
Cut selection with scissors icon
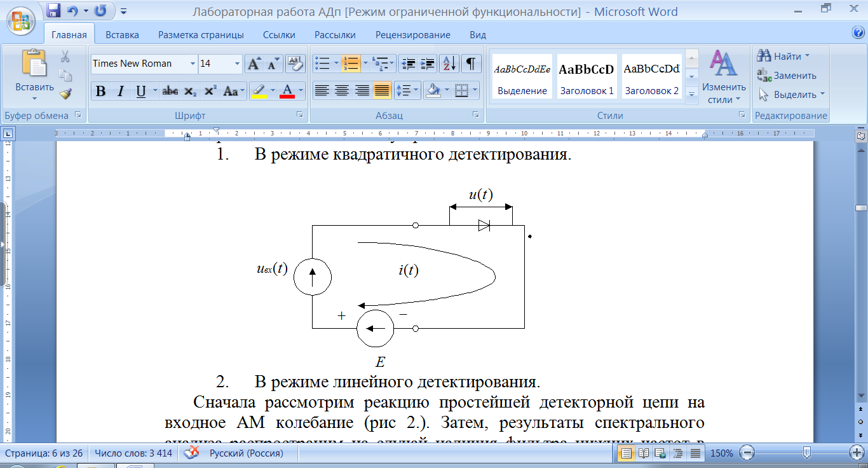tap(65, 57)
